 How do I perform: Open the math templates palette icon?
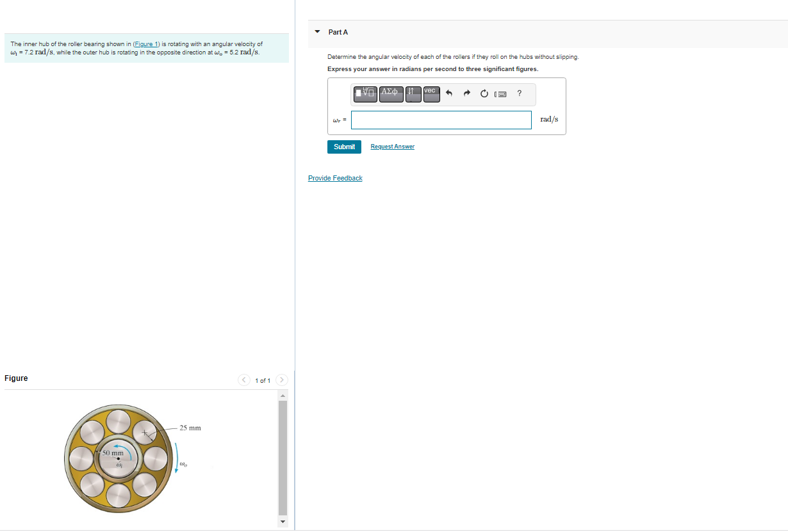click(x=365, y=93)
